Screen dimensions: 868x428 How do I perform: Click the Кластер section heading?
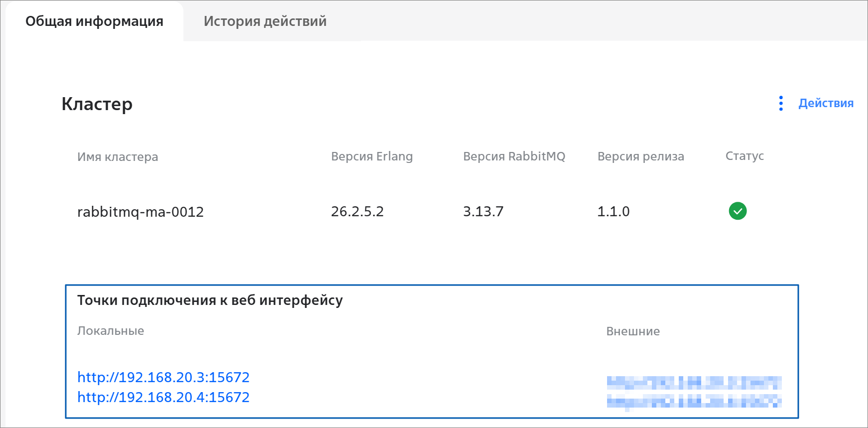(97, 104)
